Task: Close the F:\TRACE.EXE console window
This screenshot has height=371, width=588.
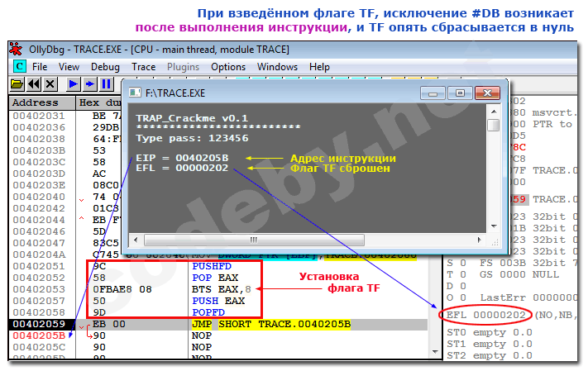Action: pos(487,93)
